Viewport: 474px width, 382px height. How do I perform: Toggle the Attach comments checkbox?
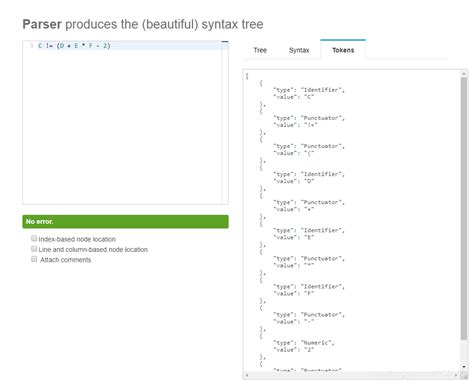(34, 259)
